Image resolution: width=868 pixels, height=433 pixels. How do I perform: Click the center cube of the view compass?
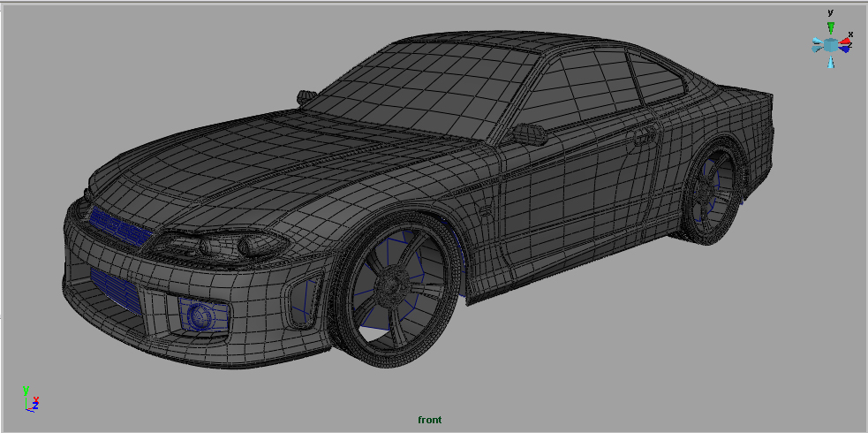coord(830,45)
